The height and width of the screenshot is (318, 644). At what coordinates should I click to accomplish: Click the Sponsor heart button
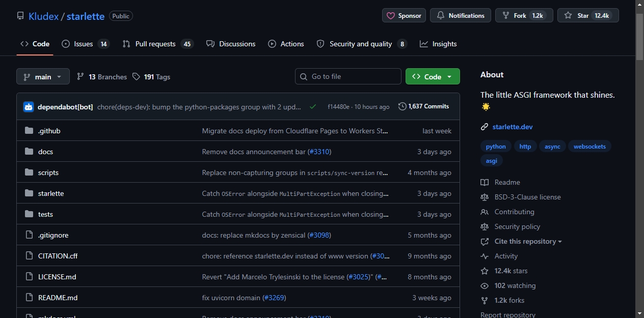coord(404,15)
